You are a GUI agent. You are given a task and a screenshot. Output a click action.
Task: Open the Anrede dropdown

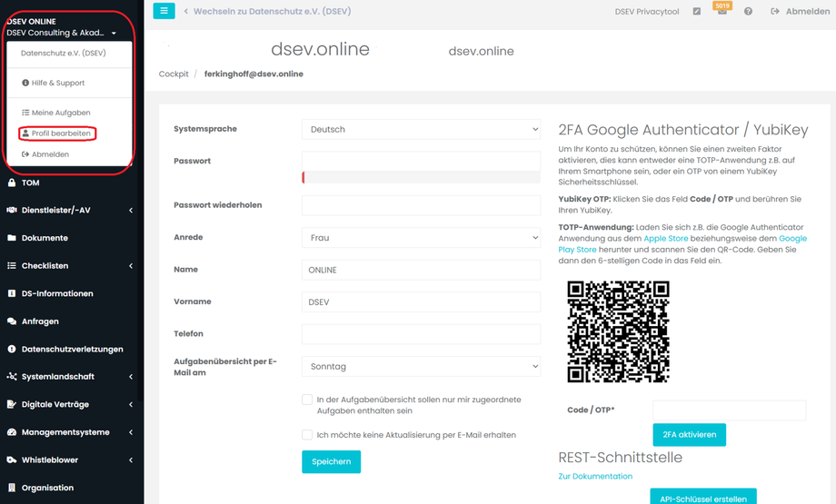pyautogui.click(x=421, y=238)
